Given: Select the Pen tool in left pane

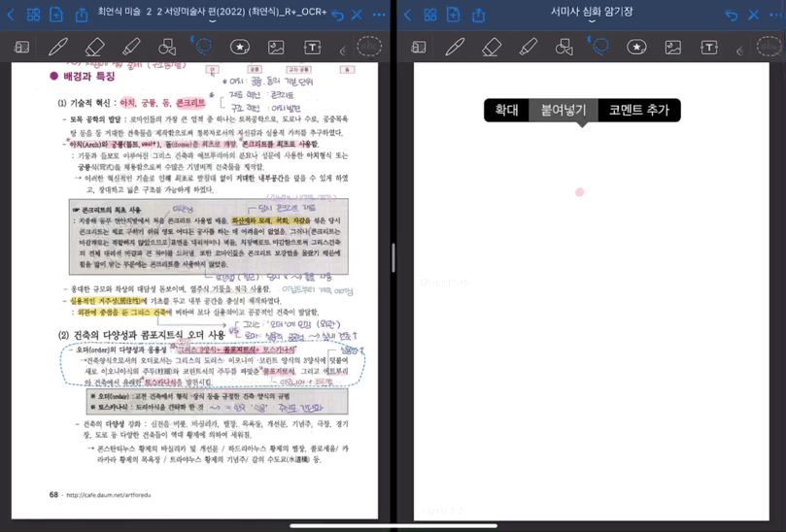Looking at the screenshot, I should (x=58, y=47).
